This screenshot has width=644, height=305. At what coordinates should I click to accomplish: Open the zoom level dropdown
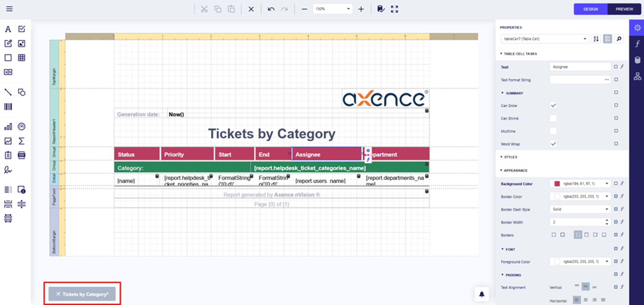(x=348, y=9)
